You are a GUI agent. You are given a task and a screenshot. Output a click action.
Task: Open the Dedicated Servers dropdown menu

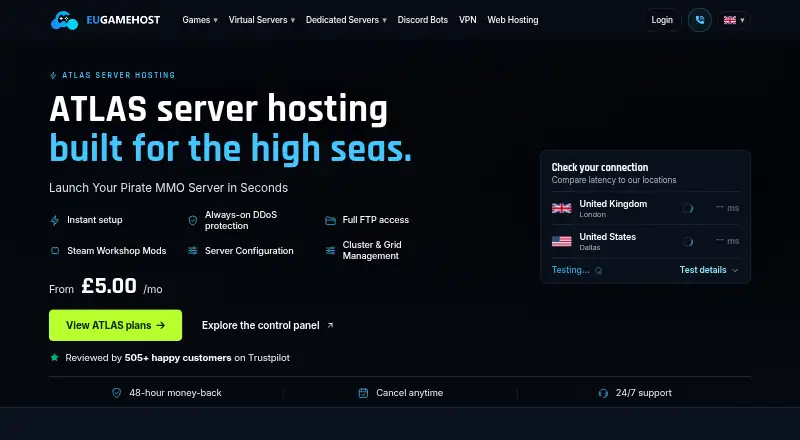(346, 20)
